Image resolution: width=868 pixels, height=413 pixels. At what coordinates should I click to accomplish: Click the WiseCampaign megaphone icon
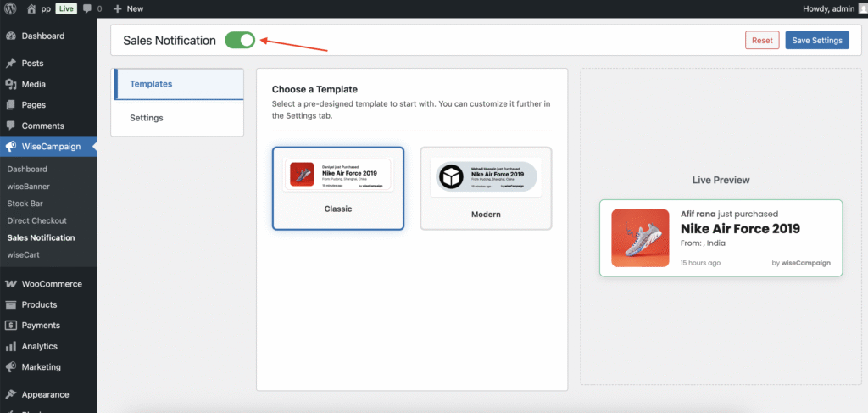coord(10,147)
